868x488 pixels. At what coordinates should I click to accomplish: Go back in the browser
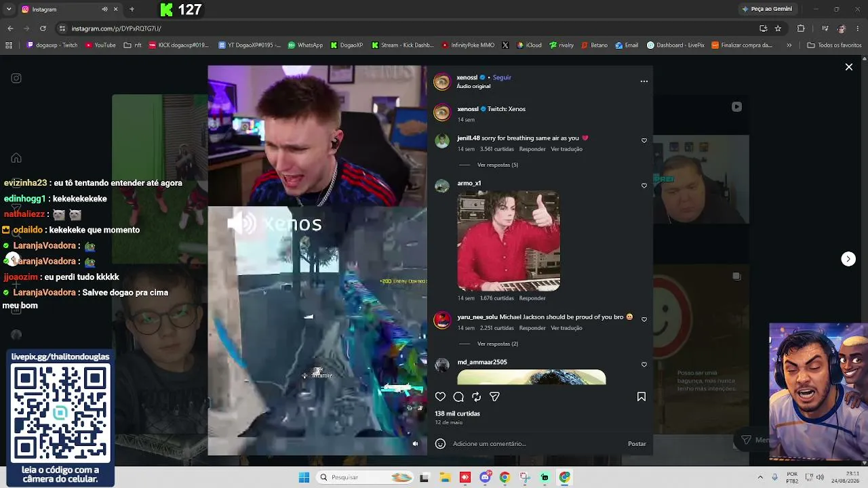pos(10,28)
